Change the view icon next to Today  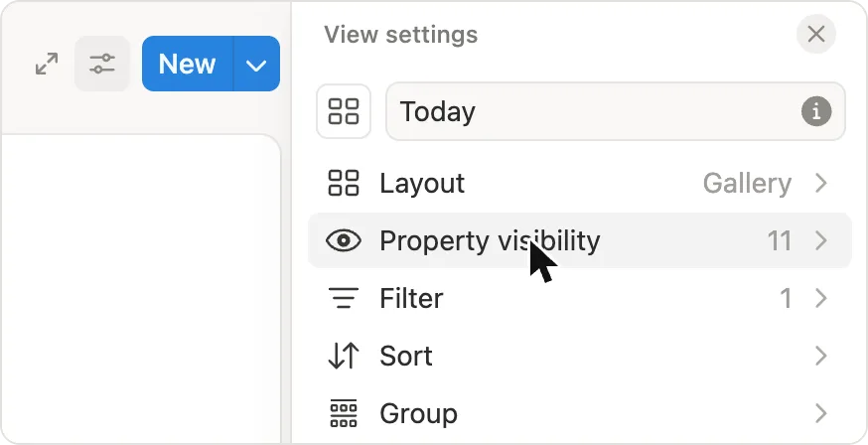[344, 111]
